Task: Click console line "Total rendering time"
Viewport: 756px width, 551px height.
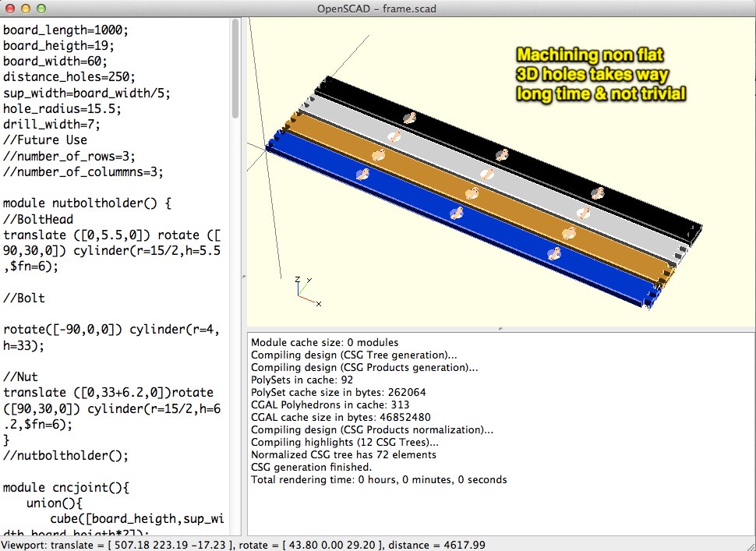Action: coord(302,479)
